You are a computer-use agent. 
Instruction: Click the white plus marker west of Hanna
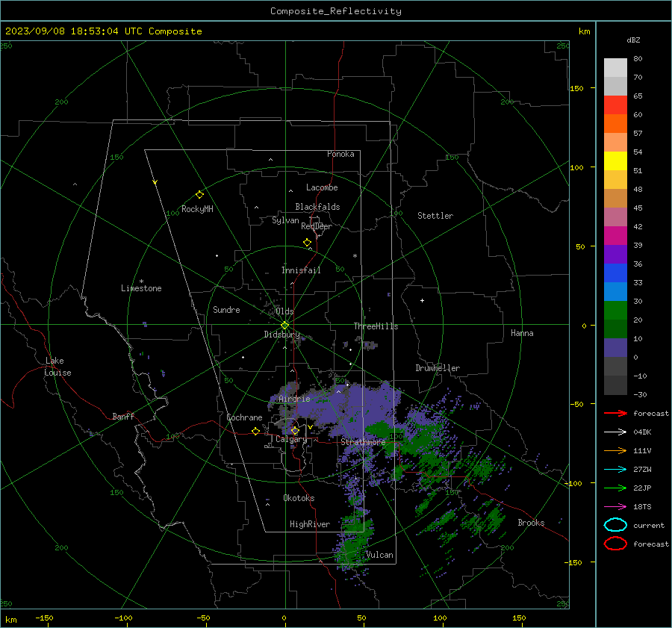click(422, 300)
